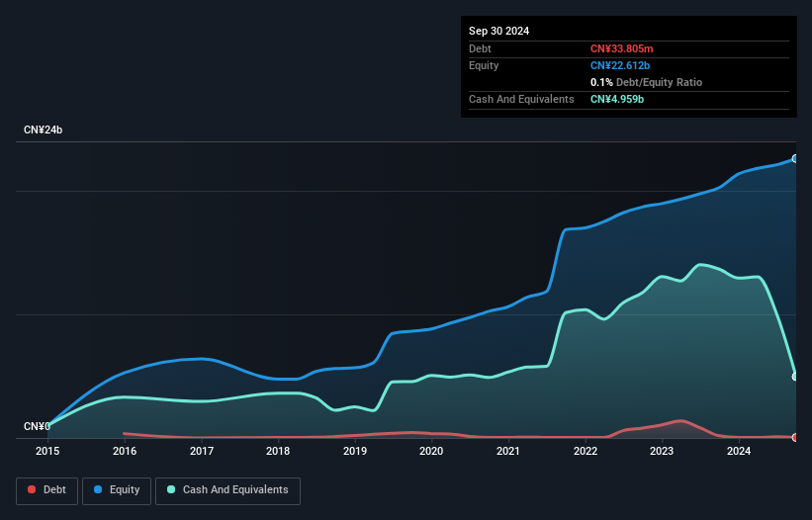Toggle Cash And Equivalents legend button

tap(227, 490)
